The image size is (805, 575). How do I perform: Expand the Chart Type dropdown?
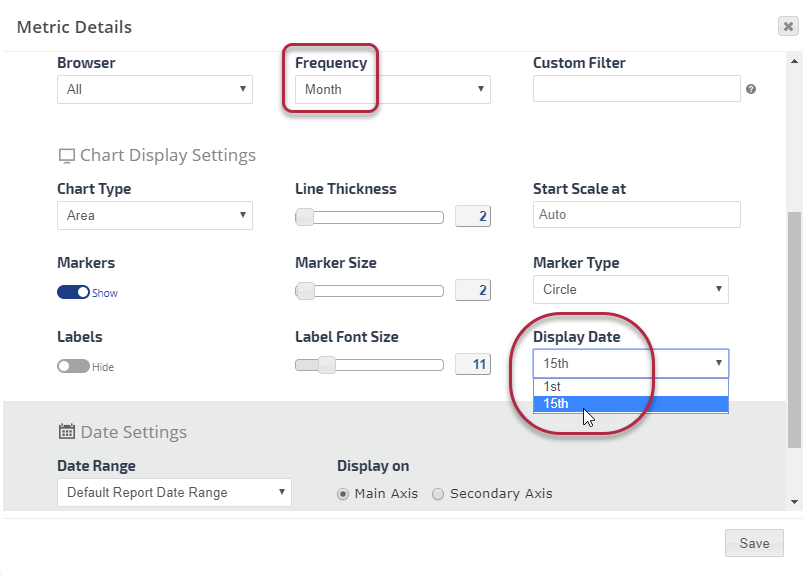(x=155, y=215)
